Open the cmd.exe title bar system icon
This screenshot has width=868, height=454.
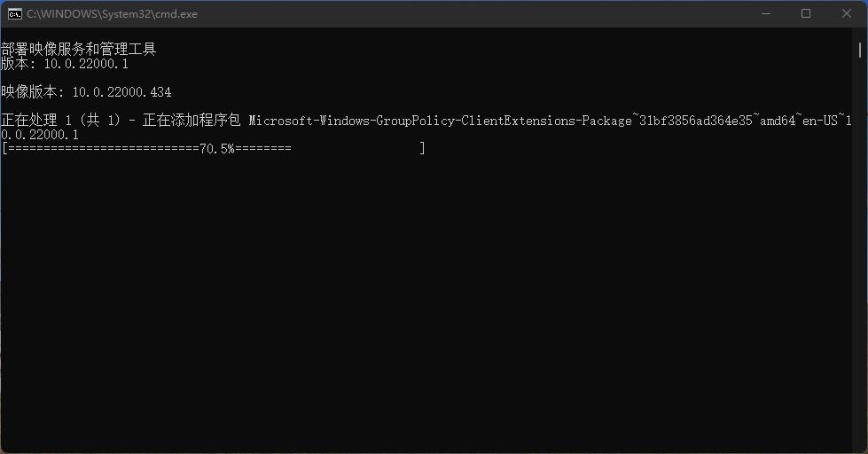point(14,14)
